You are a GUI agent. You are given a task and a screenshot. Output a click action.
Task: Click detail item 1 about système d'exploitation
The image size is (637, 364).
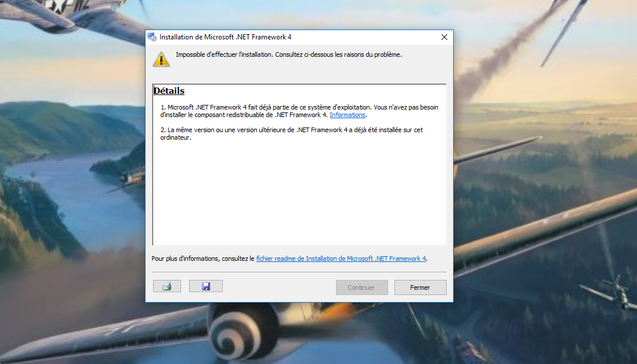[x=299, y=111]
